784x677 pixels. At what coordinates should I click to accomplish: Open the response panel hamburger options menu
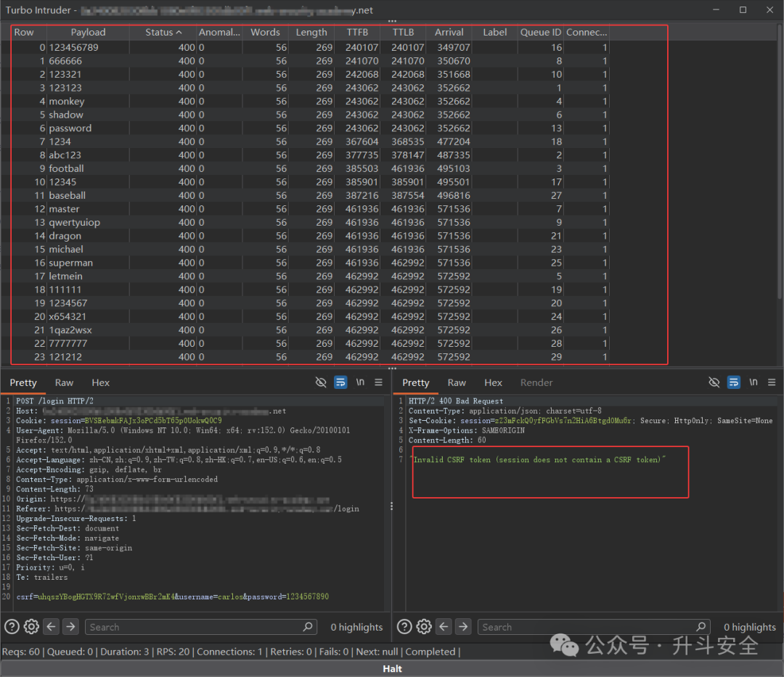pos(772,382)
